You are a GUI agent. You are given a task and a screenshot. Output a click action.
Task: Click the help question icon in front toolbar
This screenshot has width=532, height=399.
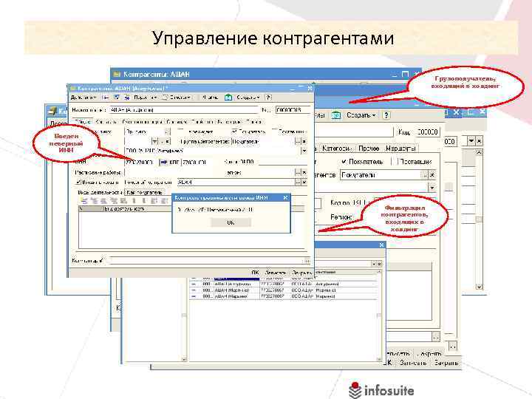[x=268, y=98]
